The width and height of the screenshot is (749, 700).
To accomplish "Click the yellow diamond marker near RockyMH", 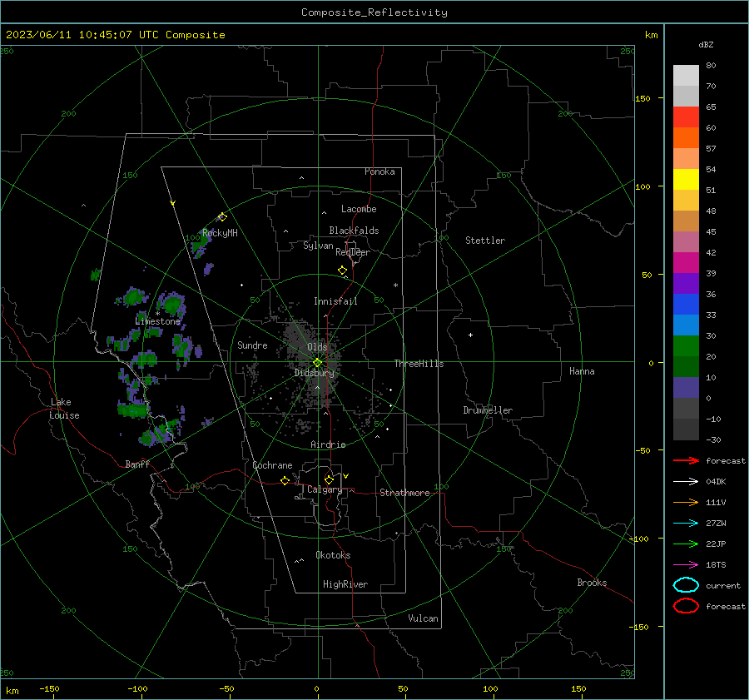I will pyautogui.click(x=222, y=217).
